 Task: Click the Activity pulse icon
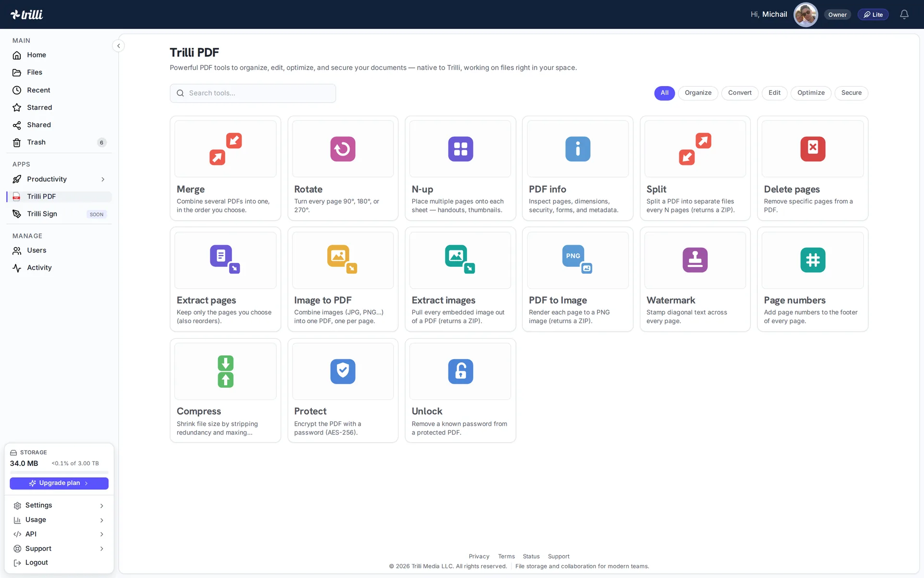[17, 268]
